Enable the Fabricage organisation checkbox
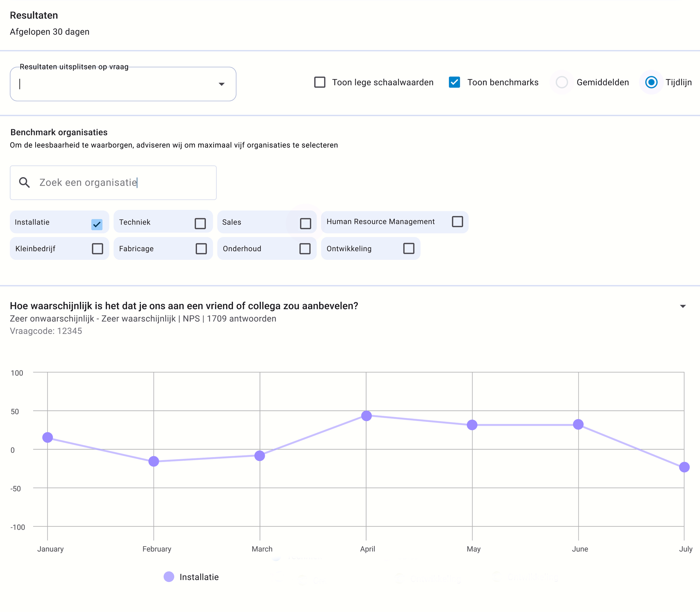700x612 pixels. click(201, 249)
